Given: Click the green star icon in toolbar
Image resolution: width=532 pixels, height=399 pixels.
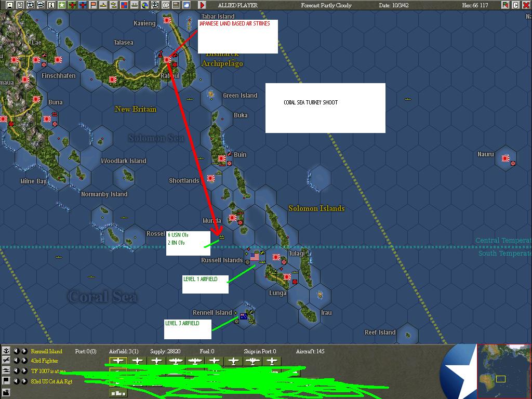Looking at the screenshot, I should coord(61,5).
